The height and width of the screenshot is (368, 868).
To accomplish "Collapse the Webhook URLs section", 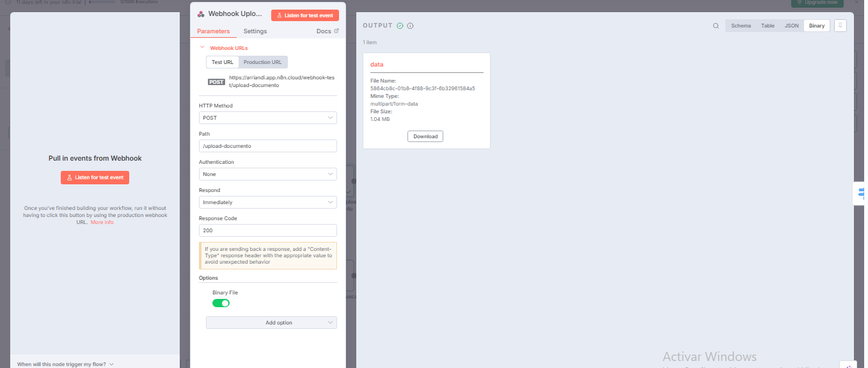I will pos(202,47).
